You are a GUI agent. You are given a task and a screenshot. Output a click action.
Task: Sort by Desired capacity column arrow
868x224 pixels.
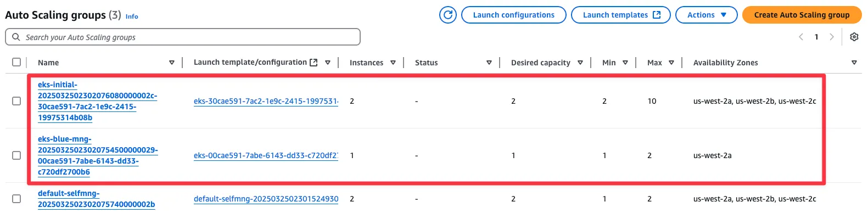tap(580, 63)
